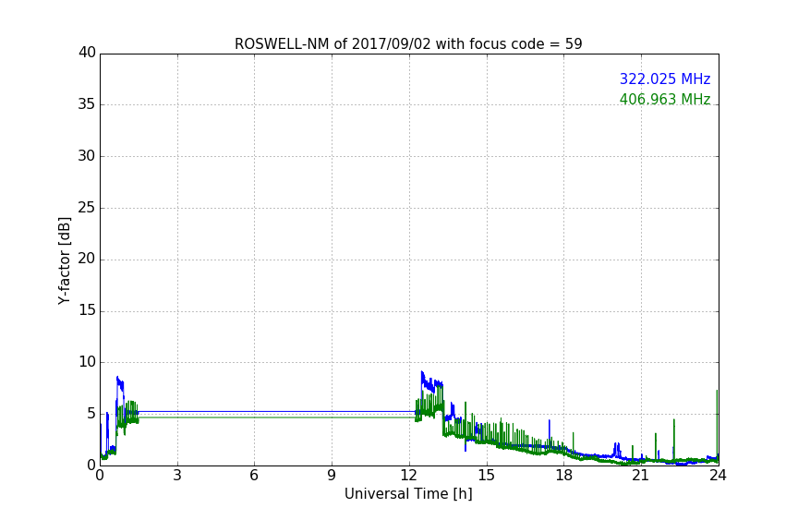Screen dimensions: 798x532
Task: Click the y-axis tick label 40
Action: pyautogui.click(x=87, y=53)
